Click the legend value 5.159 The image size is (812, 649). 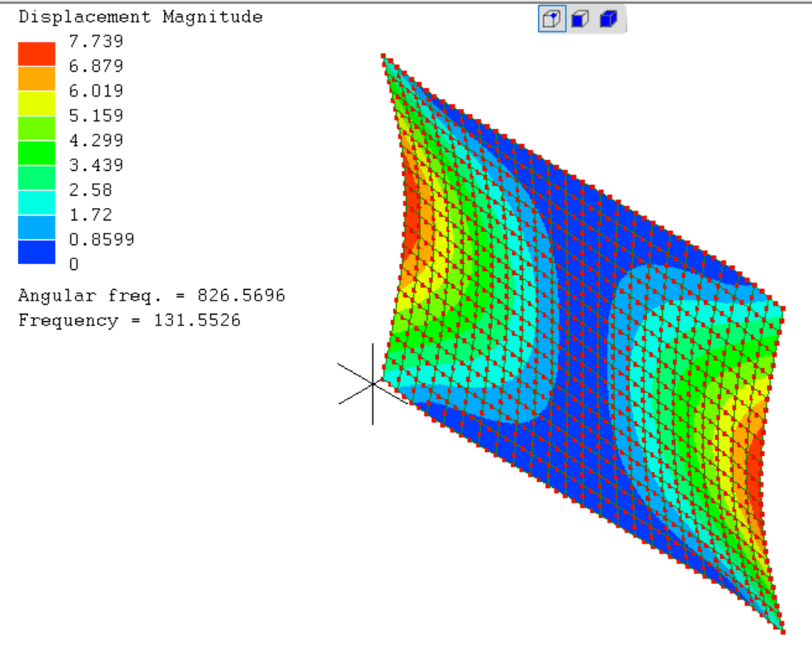click(97, 115)
